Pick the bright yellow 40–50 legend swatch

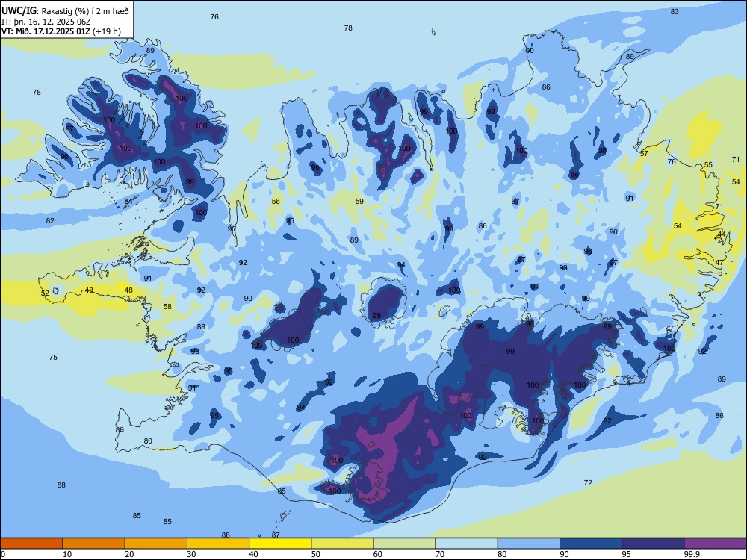280,544
